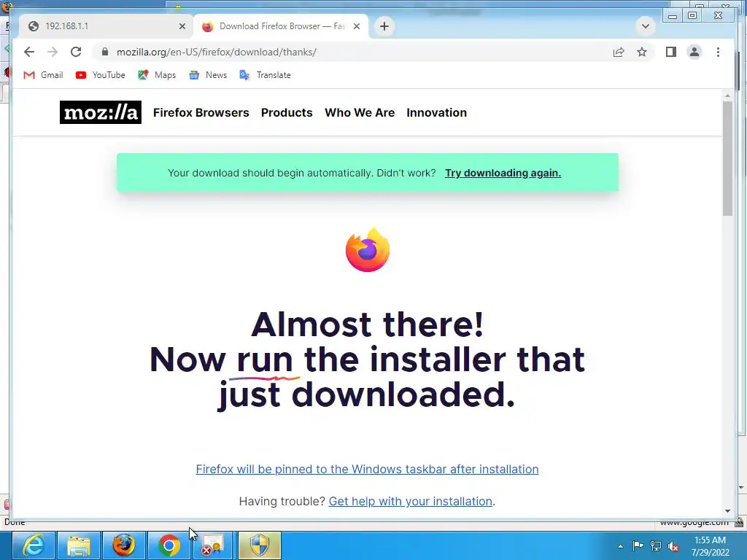
Task: Open the certificate error taskbar item
Action: tap(214, 545)
